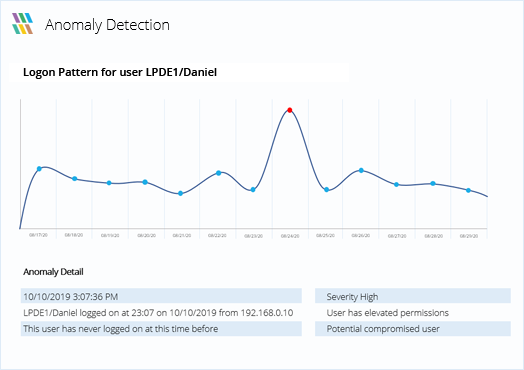Image resolution: width=524 pixels, height=370 pixels.
Task: Select the blue data point for 08/17/20
Action: 39,168
